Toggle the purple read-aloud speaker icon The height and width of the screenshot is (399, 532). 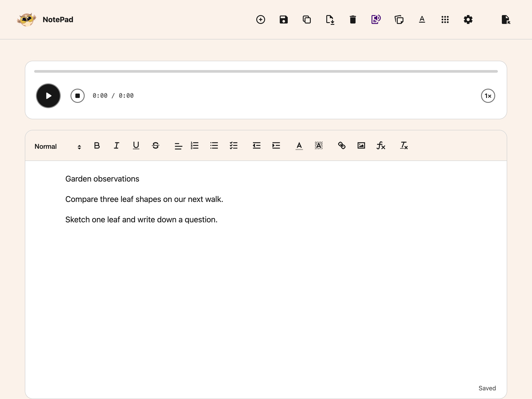tap(376, 19)
